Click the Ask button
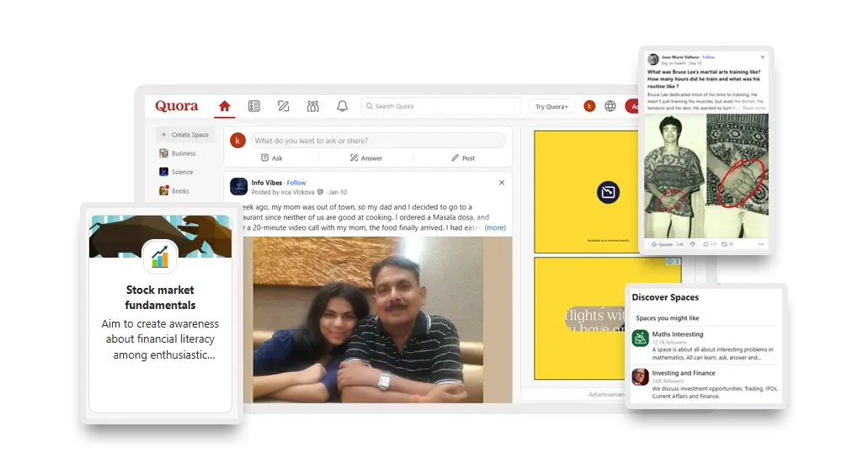Screen dimensions: 868x469 pos(272,157)
